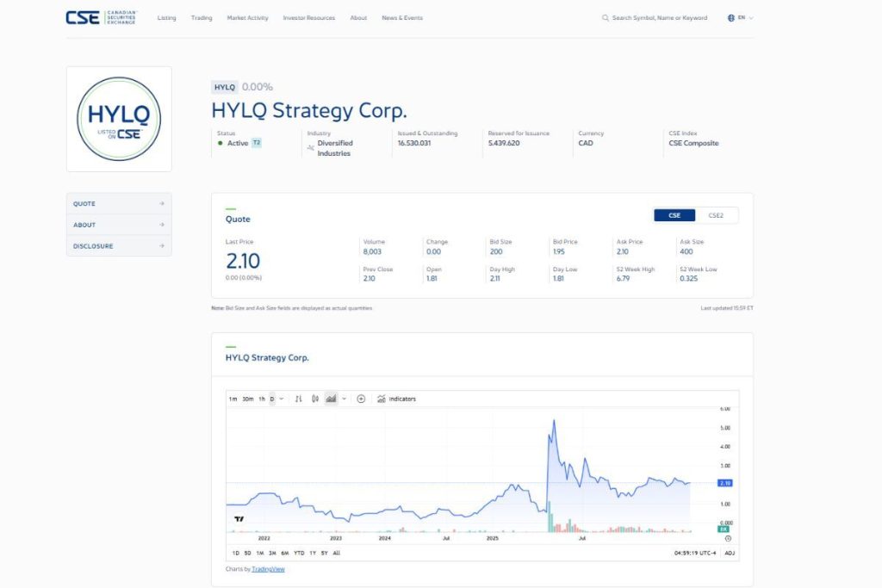This screenshot has height=588, width=882.
Task: Click the 04:59:19 UTC-4 timezone clock
Action: [x=695, y=554]
